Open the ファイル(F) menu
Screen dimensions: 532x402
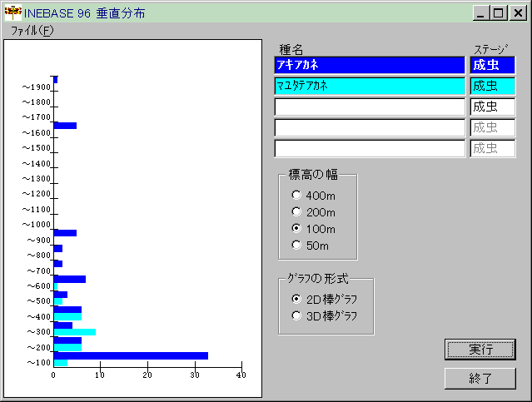point(32,30)
